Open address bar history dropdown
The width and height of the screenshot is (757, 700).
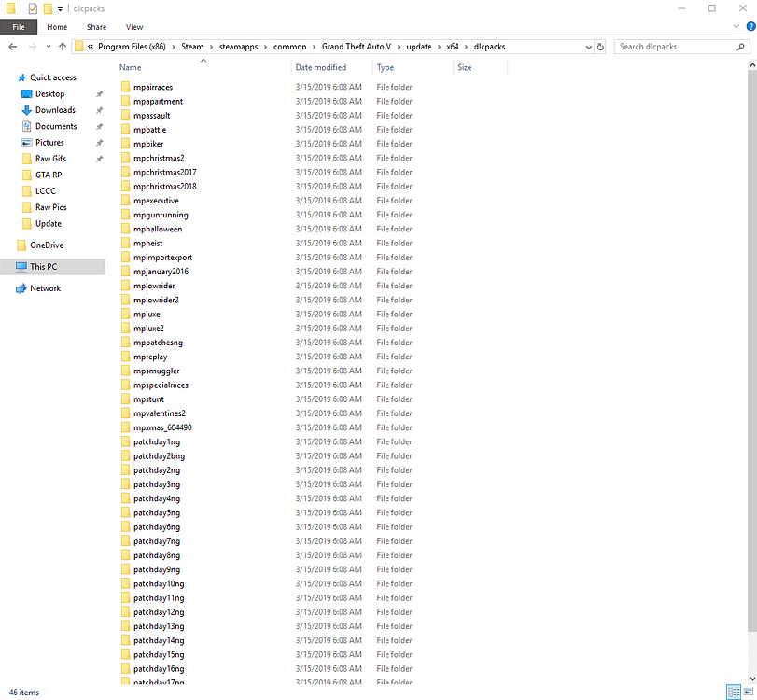[588, 47]
